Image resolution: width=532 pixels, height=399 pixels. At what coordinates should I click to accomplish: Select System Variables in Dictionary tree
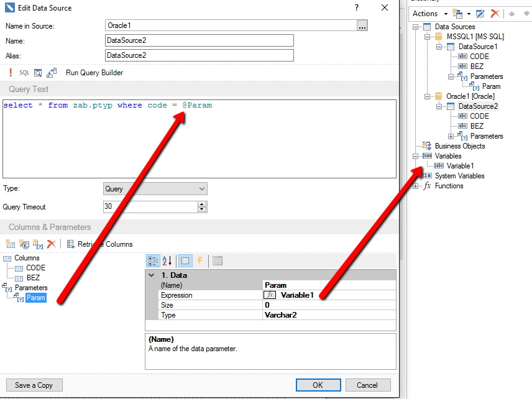459,176
